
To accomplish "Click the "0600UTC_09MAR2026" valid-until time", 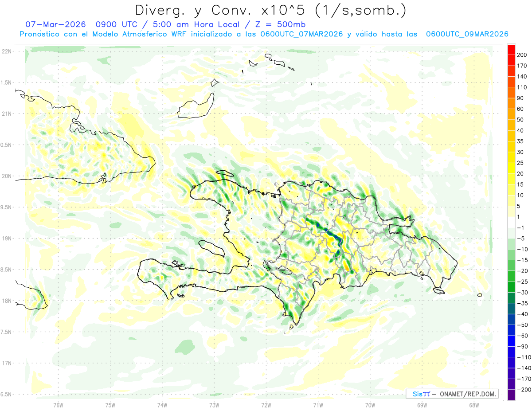I will click(467, 34).
